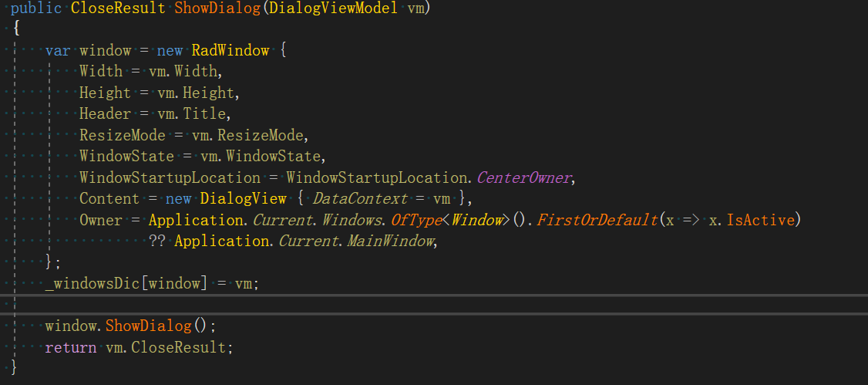This screenshot has width=868, height=385.
Task: Click the return keyword
Action: [x=71, y=346]
